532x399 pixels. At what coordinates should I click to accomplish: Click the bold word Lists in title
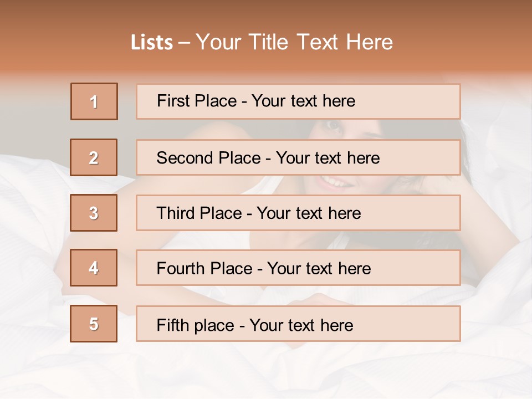point(152,43)
